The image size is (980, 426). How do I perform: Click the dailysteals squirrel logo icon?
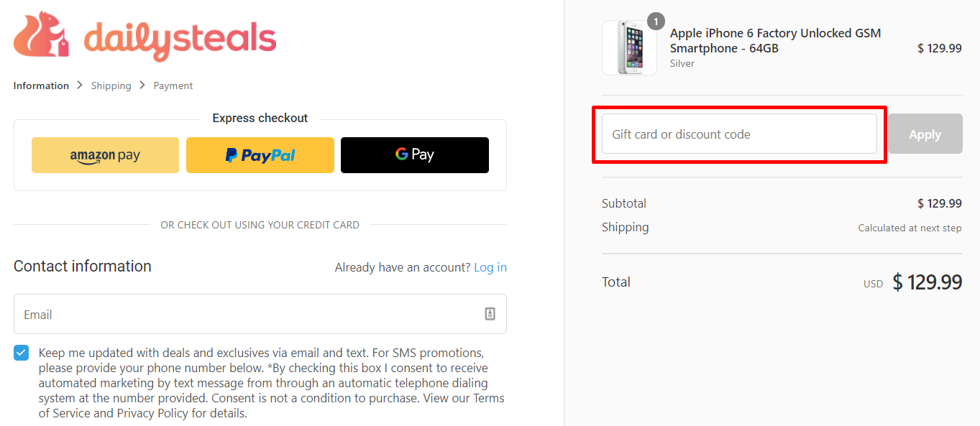click(x=41, y=38)
